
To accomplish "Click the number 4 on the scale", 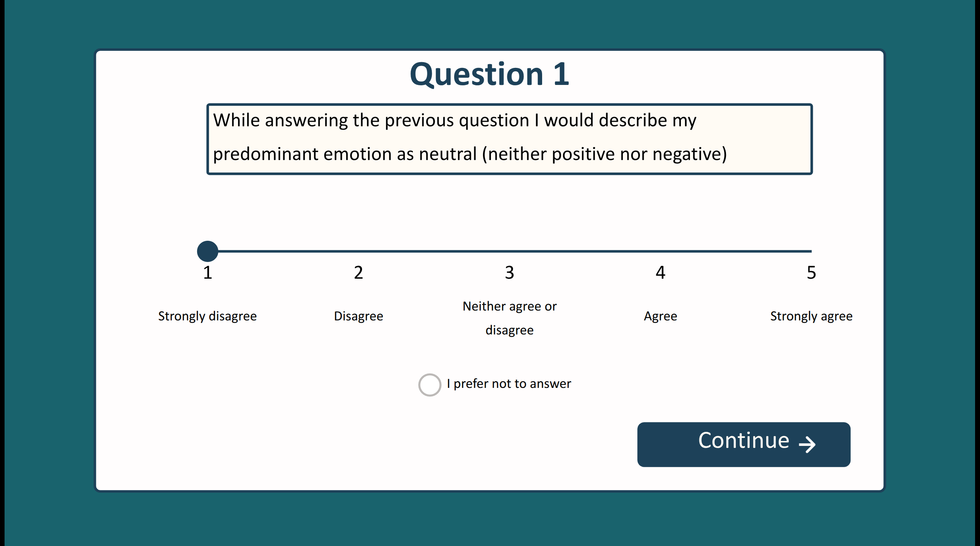I will coord(660,272).
